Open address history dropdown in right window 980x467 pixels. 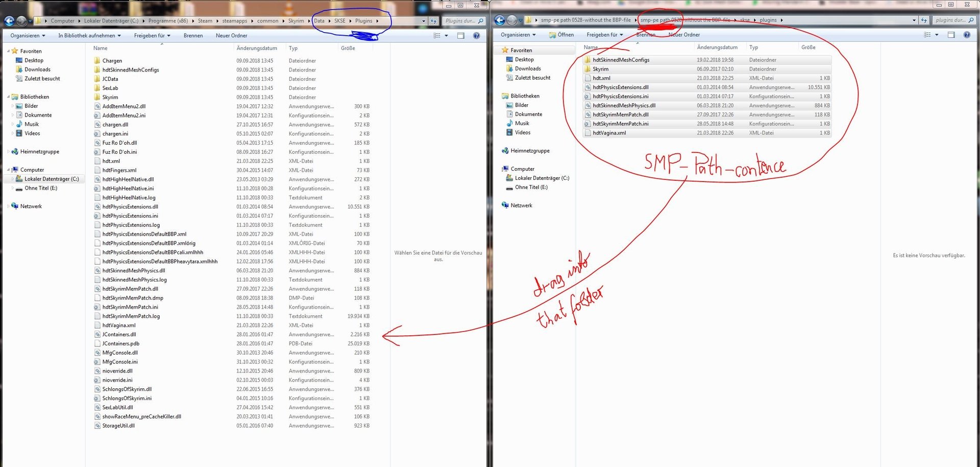tap(914, 20)
